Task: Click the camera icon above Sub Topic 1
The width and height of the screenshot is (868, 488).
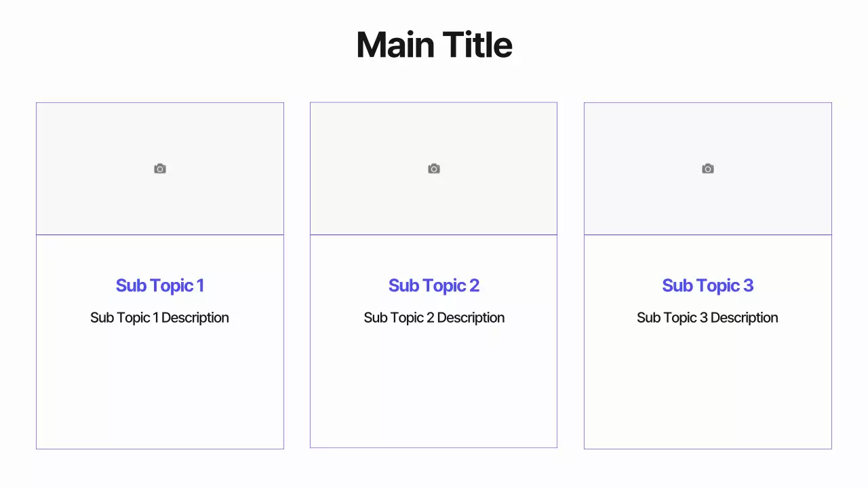Action: 160,169
